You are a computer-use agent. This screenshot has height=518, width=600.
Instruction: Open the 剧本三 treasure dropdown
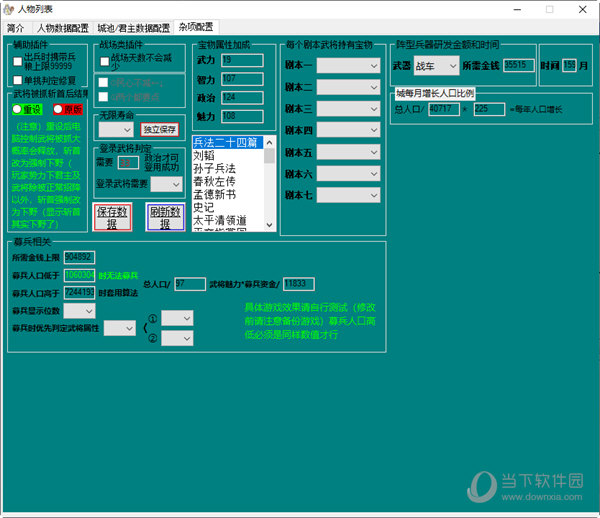pyautogui.click(x=348, y=109)
